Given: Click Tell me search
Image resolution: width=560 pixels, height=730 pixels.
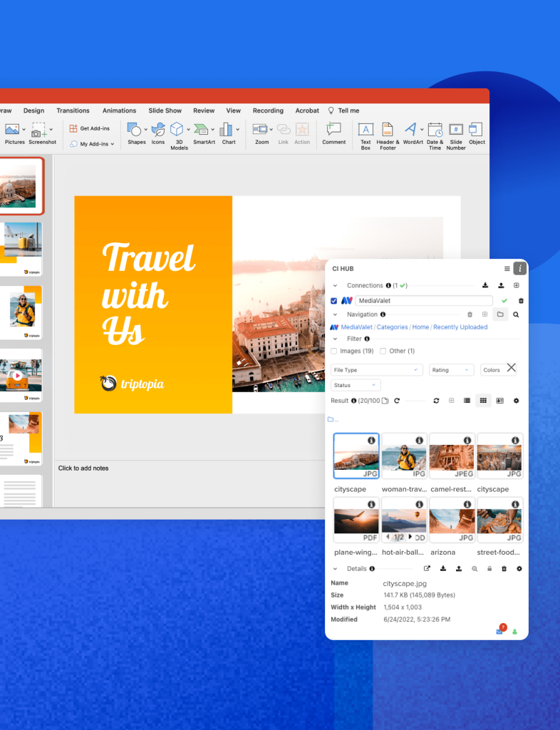Looking at the screenshot, I should click(343, 110).
